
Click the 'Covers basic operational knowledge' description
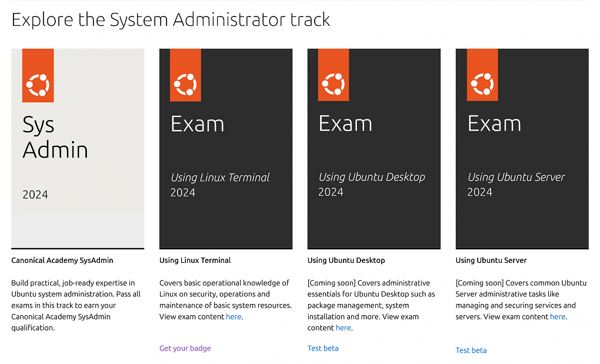226,300
